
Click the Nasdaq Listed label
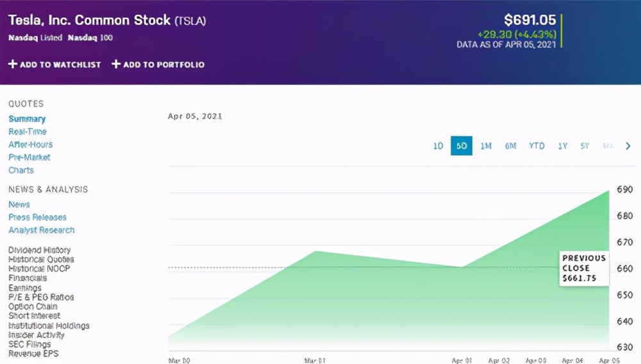(35, 38)
